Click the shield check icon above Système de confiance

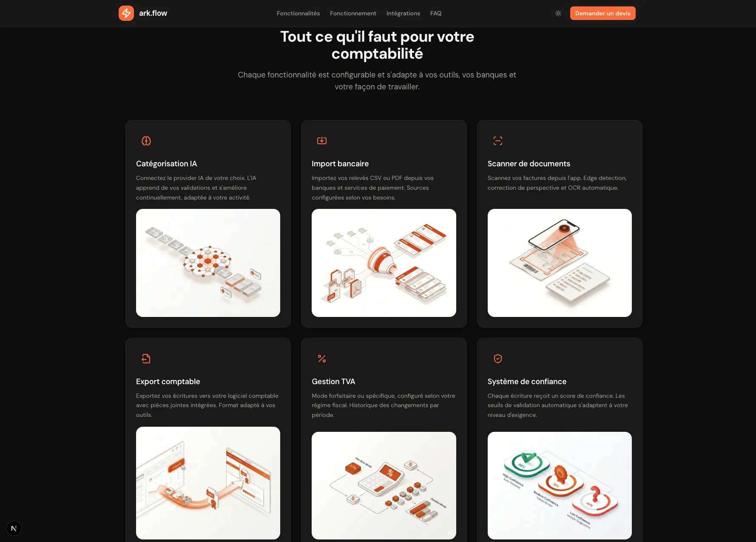pyautogui.click(x=498, y=359)
